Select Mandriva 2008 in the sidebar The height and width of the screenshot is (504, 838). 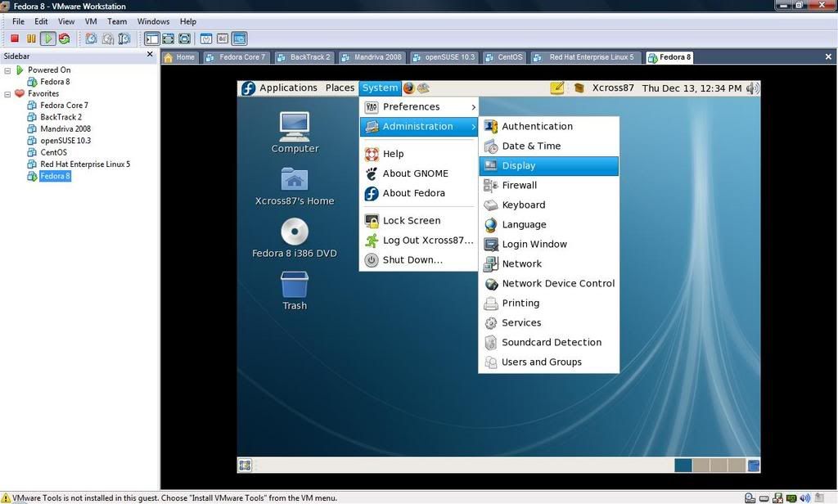click(65, 128)
